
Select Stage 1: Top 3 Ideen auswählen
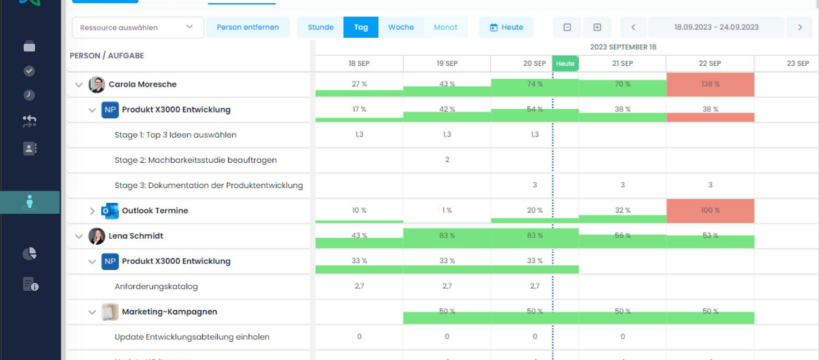(x=176, y=135)
